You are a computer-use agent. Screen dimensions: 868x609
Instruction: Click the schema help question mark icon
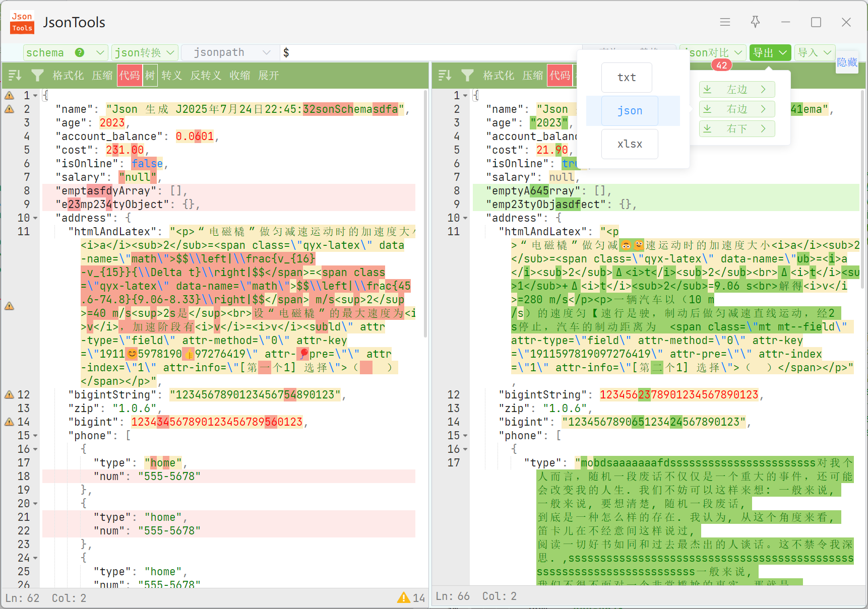(x=80, y=52)
